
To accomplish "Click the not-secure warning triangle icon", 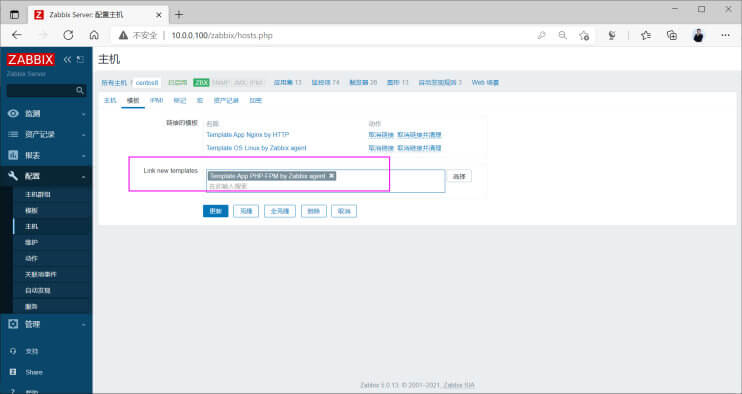I will coord(124,35).
